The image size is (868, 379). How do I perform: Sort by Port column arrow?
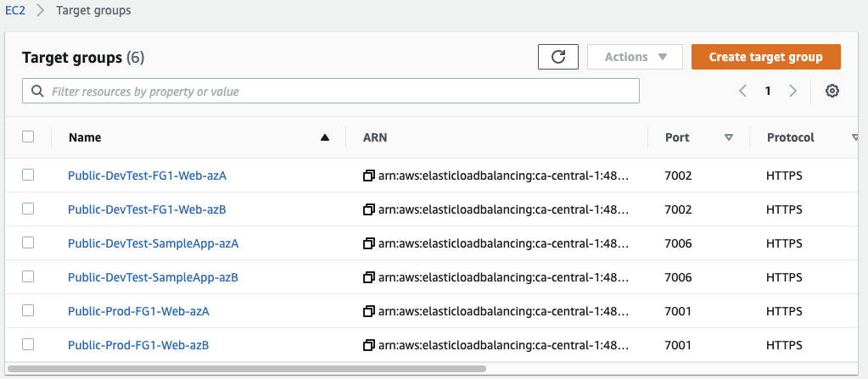tap(729, 137)
